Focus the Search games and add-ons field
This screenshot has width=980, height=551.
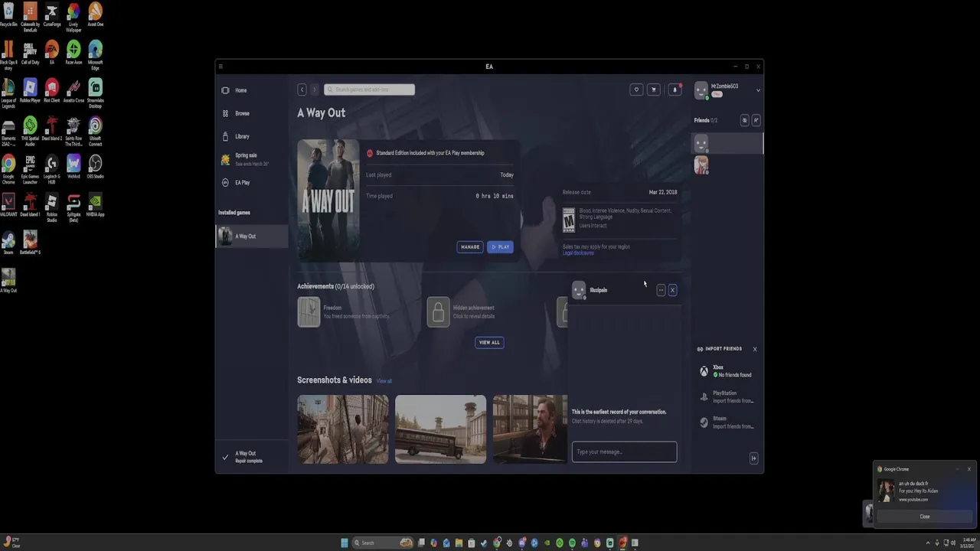[369, 90]
